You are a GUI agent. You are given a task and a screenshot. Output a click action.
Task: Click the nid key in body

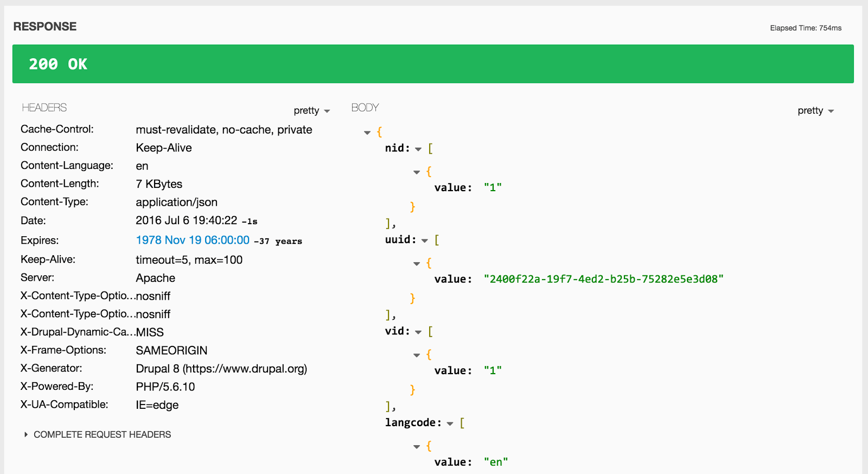coord(398,148)
